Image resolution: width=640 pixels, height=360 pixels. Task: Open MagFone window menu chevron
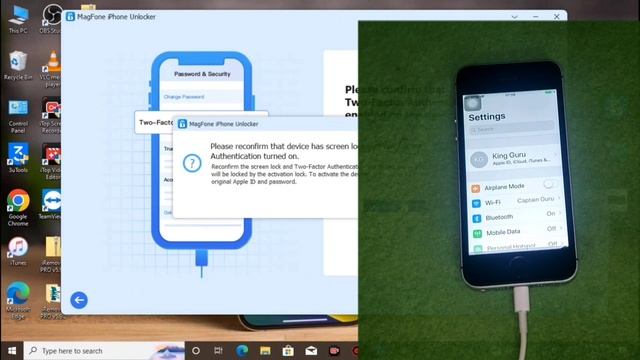coord(514,17)
